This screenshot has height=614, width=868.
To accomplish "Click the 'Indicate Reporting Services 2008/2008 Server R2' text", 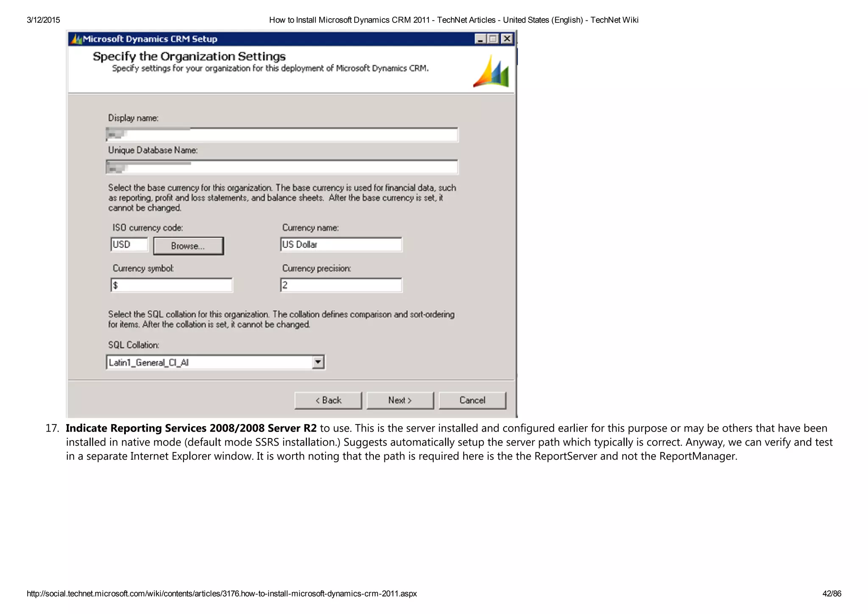I will click(x=191, y=428).
